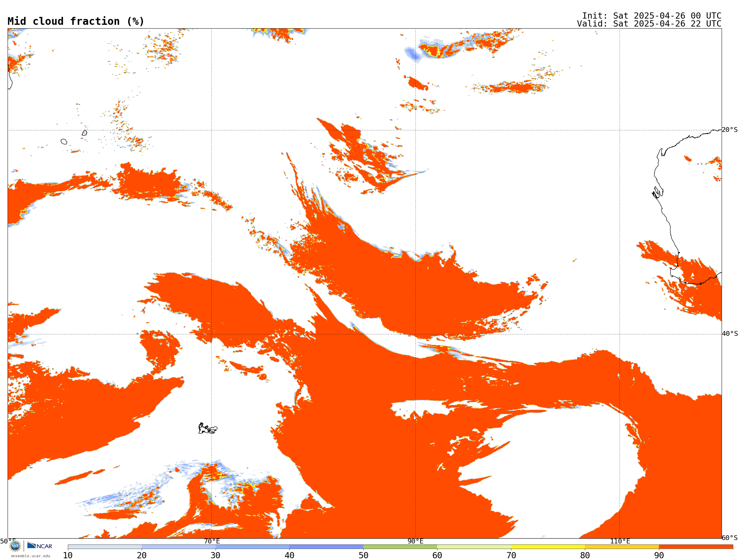The image size is (744, 560).
Task: Click the NCAR logo
Action: click(x=40, y=546)
